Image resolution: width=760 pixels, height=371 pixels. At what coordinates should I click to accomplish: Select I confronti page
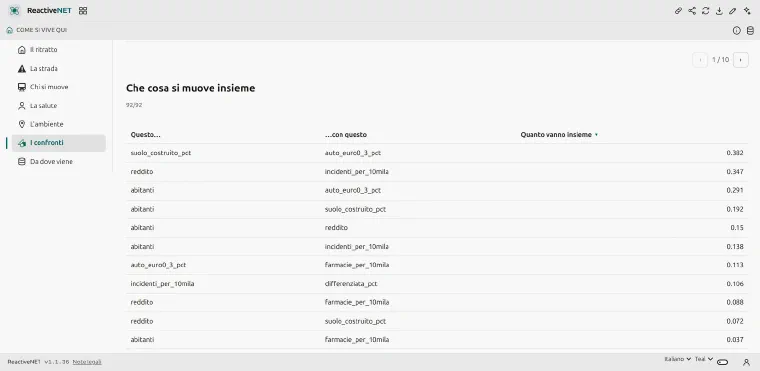point(59,143)
